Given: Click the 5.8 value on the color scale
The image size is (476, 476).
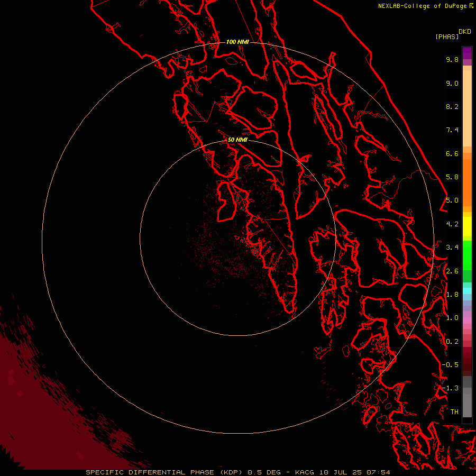Looking at the screenshot, I should [452, 177].
